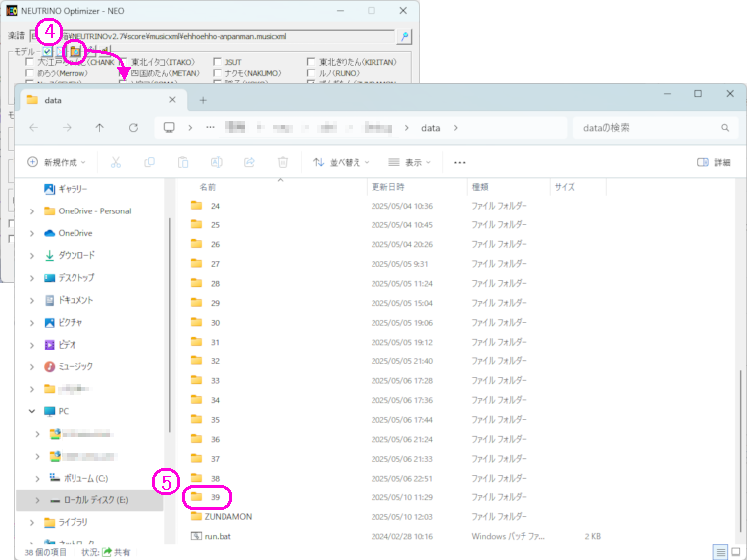
Task: Click the Share icon in Explorer toolbar
Action: (x=249, y=163)
